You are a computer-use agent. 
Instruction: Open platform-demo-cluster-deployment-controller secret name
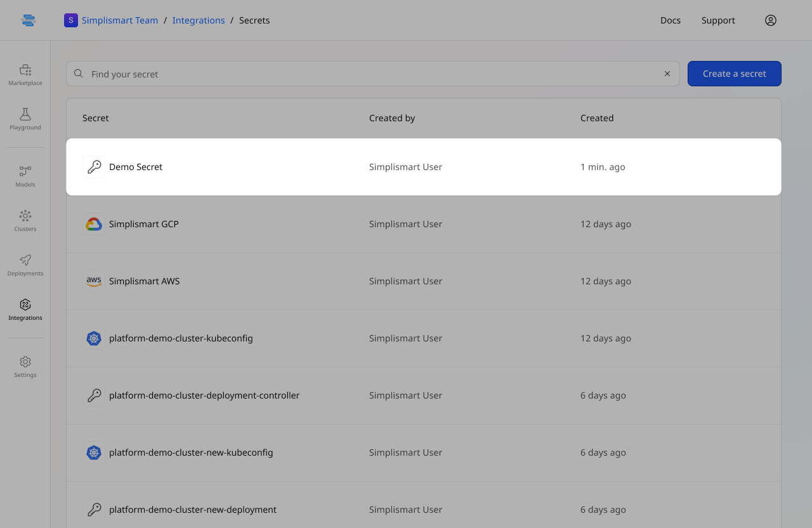(204, 395)
